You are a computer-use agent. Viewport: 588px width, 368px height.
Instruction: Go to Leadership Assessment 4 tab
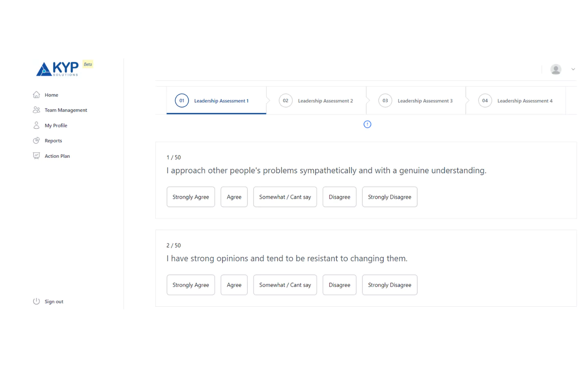(515, 101)
